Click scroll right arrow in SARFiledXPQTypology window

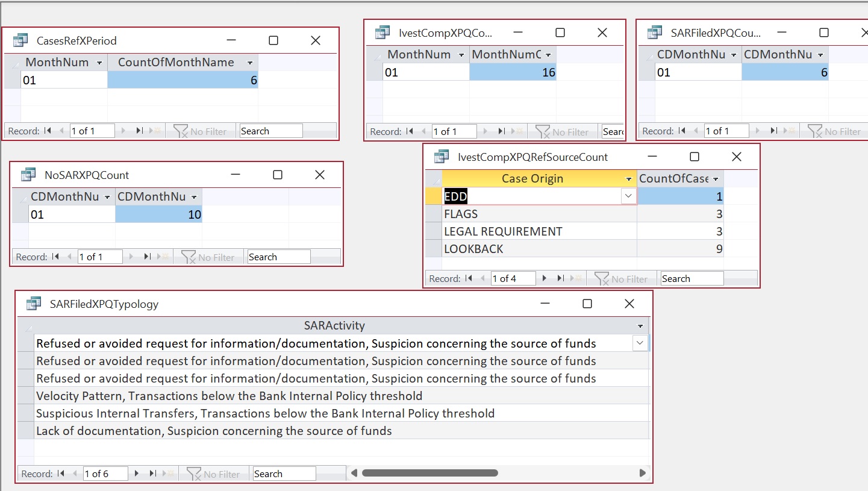tap(643, 473)
